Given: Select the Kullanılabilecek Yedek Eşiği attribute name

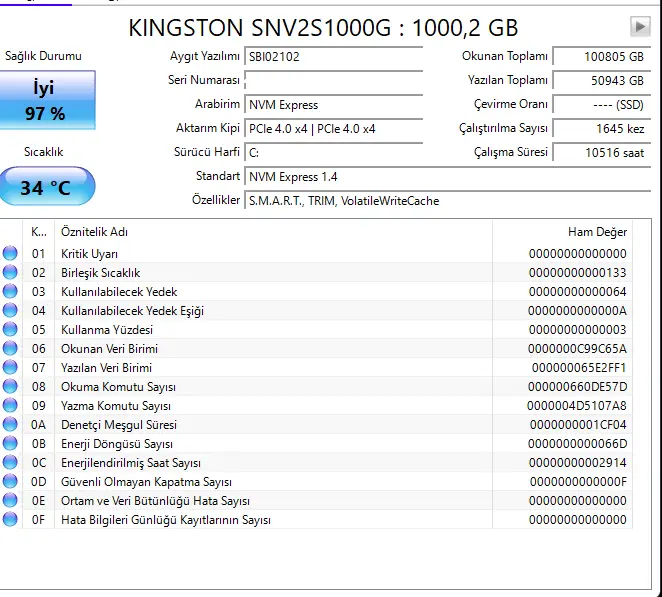Looking at the screenshot, I should point(132,311).
